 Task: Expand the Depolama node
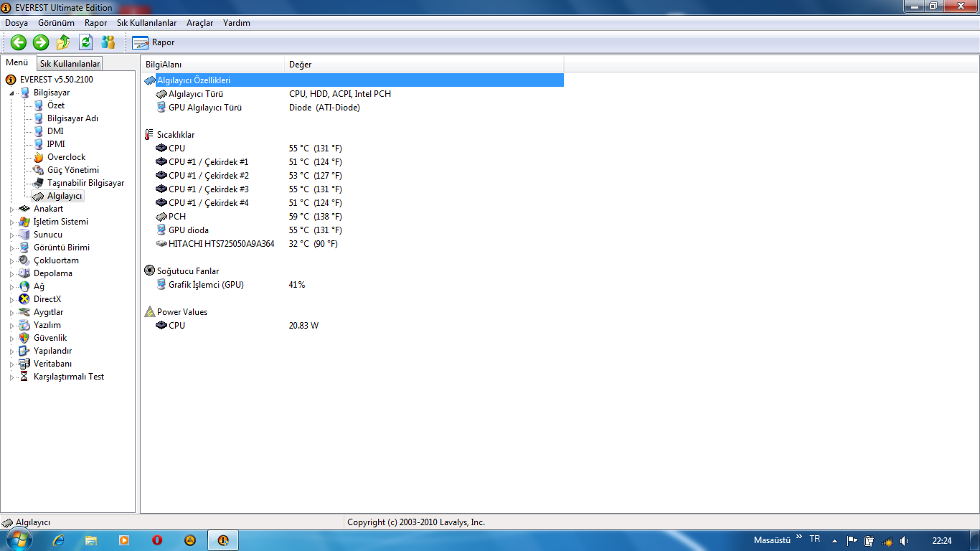pos(11,274)
